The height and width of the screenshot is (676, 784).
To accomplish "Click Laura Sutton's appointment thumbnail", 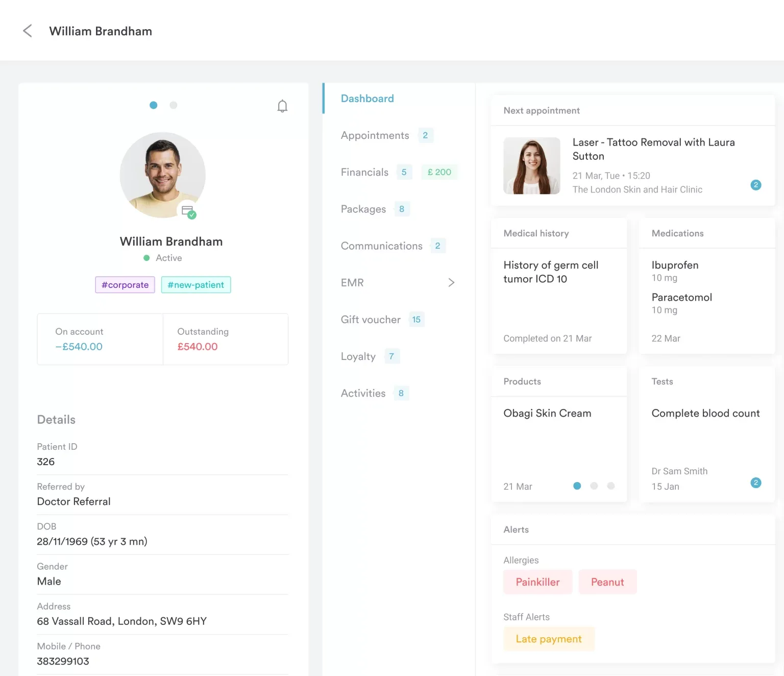I will click(531, 165).
